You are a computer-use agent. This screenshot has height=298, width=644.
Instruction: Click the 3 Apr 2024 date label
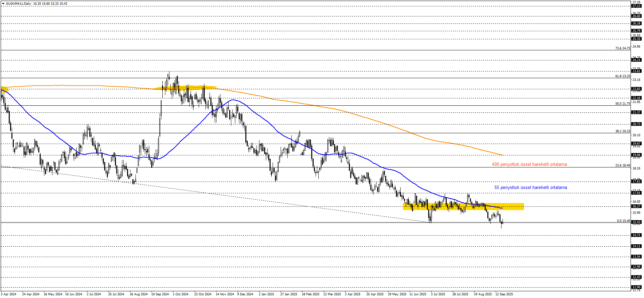8,294
